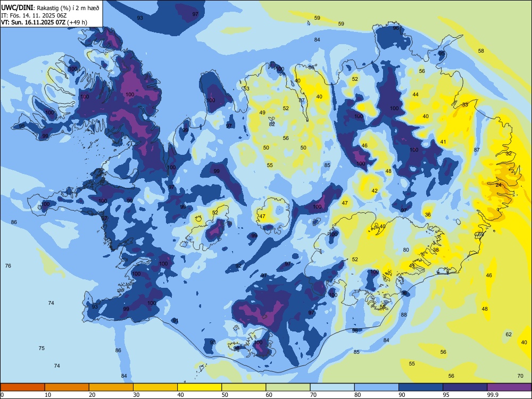Screen dimensions: 532x399
Task: Select the purple legend swatch above 99.9
Action: (x=509, y=387)
